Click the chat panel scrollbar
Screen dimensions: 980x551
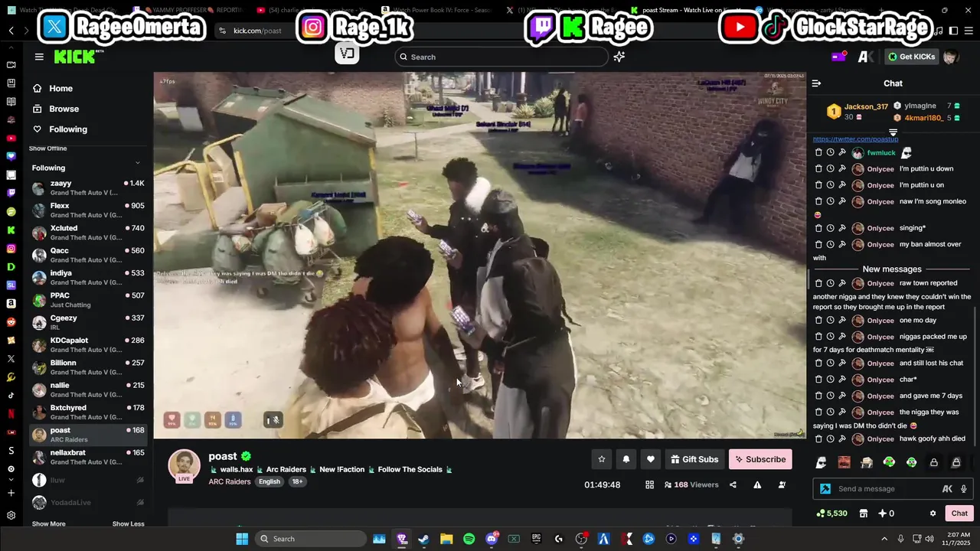point(975,375)
